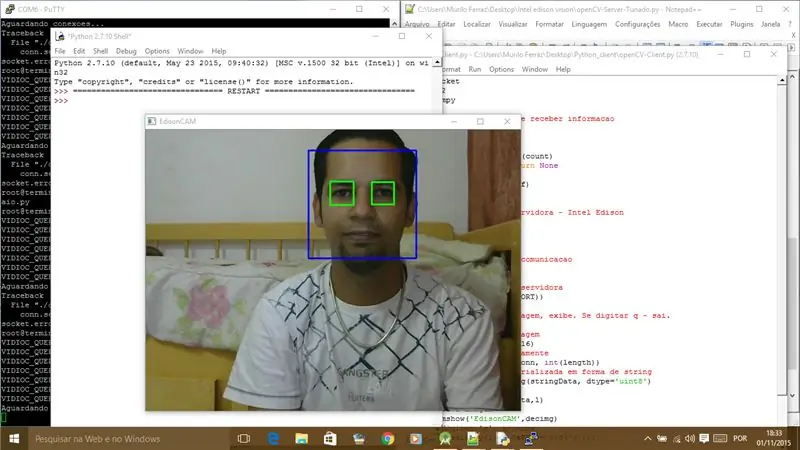Launch Google Chrome from the taskbar
This screenshot has width=800, height=450.
coord(388,439)
